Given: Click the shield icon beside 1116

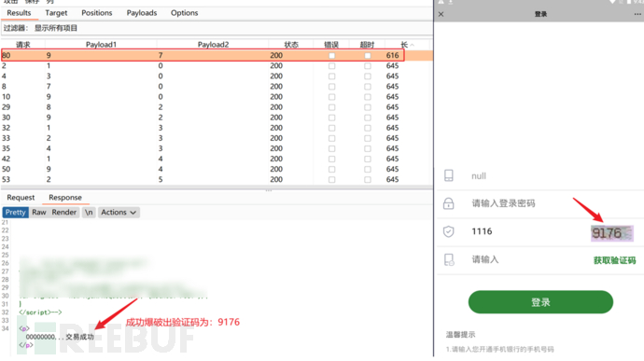Looking at the screenshot, I should [x=449, y=231].
